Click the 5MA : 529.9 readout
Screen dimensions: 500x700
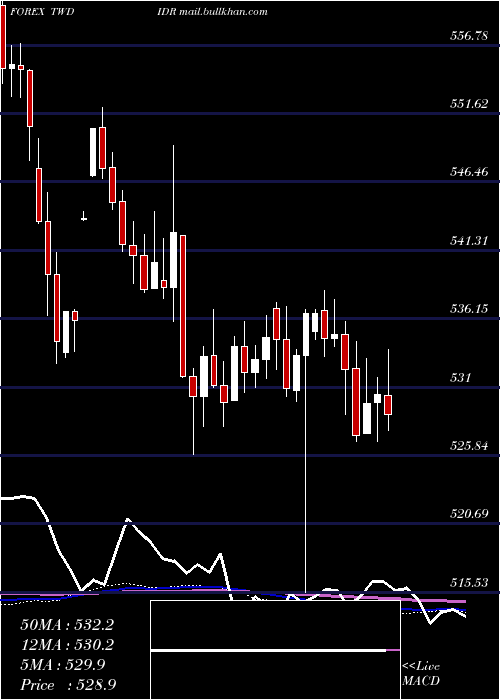tap(62, 665)
